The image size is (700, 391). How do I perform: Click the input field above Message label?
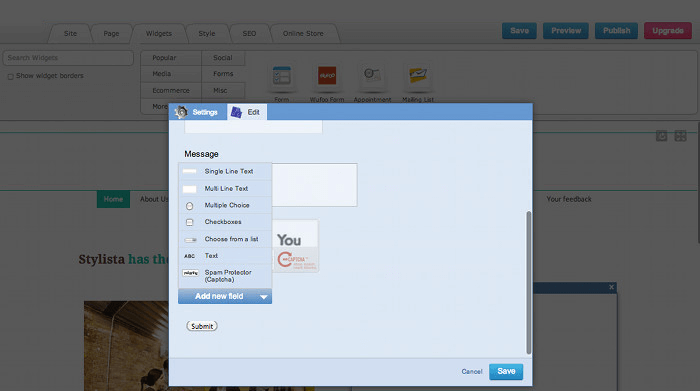253,127
